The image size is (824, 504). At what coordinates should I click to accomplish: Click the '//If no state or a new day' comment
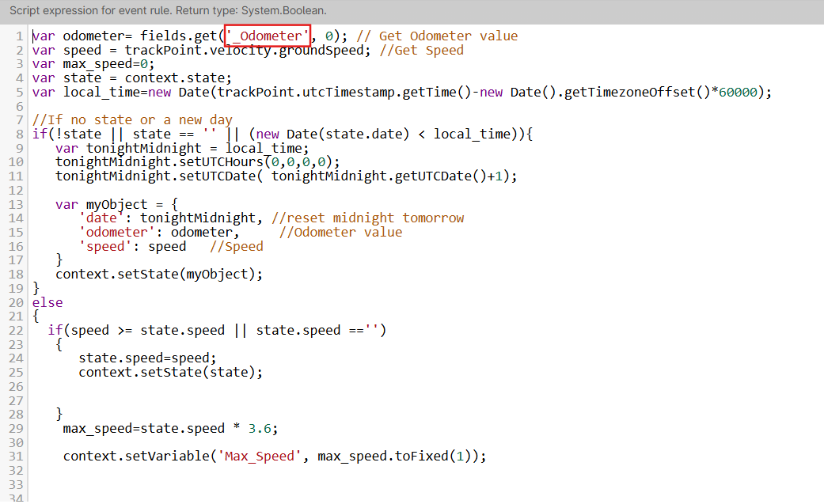[x=132, y=119]
